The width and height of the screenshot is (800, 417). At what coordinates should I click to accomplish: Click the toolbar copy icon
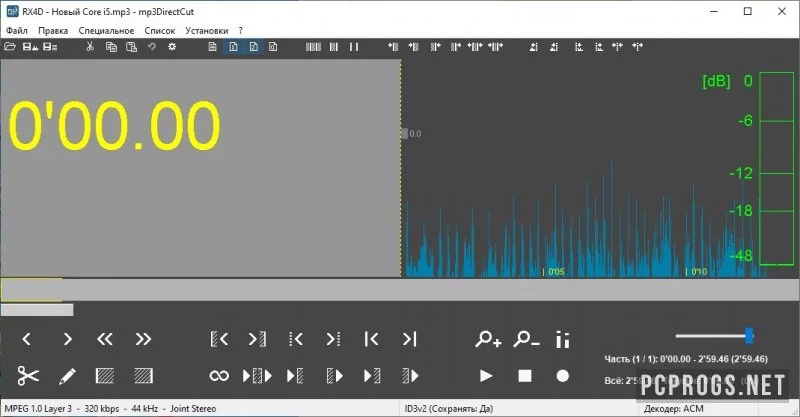(x=111, y=47)
